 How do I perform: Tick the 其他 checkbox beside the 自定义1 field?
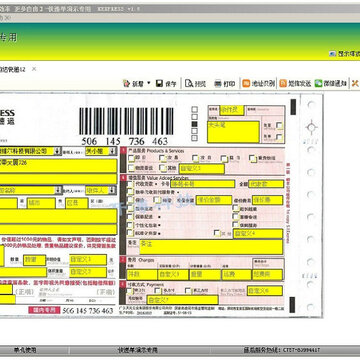click(x=163, y=168)
